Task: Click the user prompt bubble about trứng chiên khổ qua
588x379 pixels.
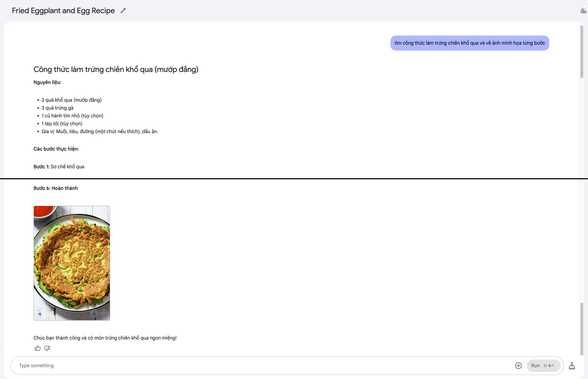Action: click(x=469, y=43)
